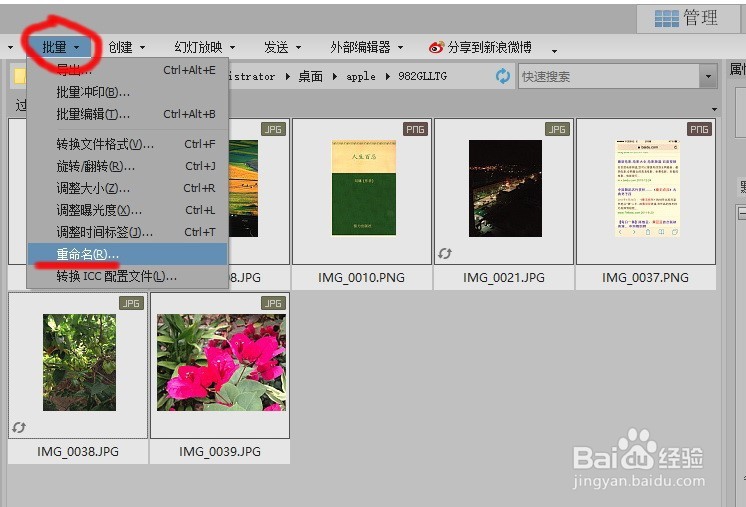Click the JPG badge on IMG_0038.JPG

point(131,303)
